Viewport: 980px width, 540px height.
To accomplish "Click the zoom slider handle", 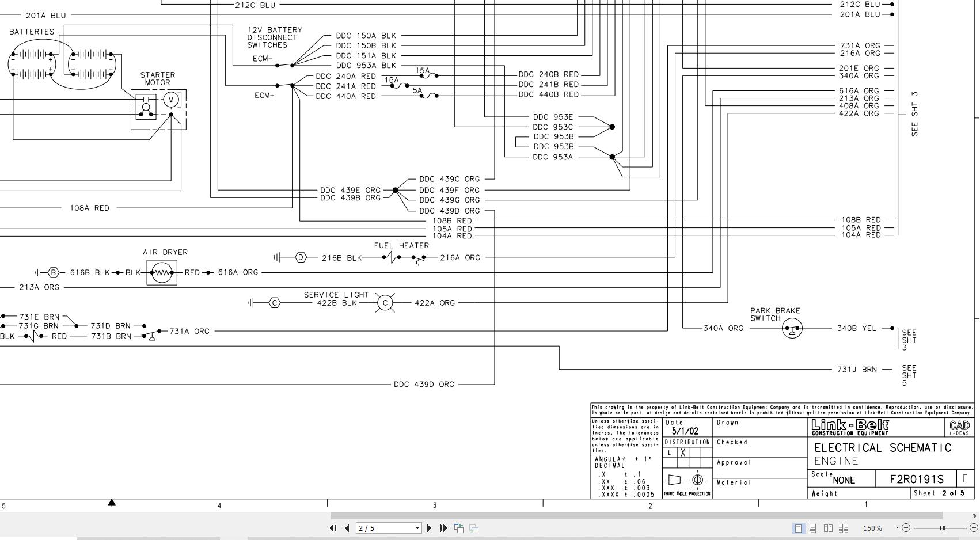I will (x=943, y=528).
